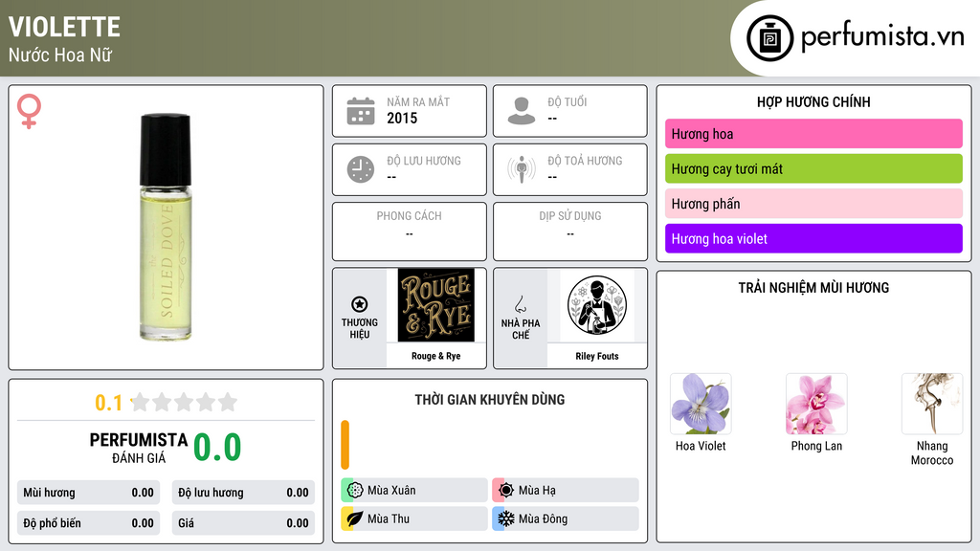Click the Mùa Thu leaf icon

click(355, 518)
